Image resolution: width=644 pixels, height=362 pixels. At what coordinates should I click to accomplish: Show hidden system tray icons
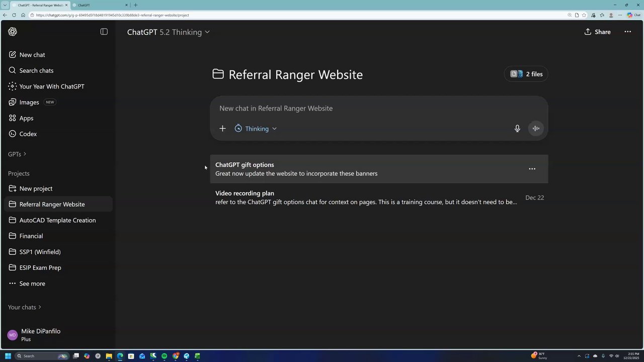click(579, 356)
